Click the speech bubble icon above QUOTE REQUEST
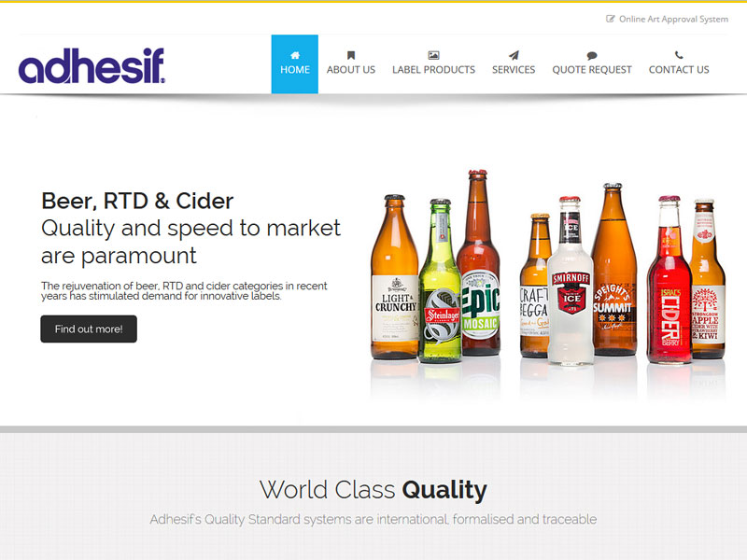This screenshot has height=560, width=747. pyautogui.click(x=592, y=56)
